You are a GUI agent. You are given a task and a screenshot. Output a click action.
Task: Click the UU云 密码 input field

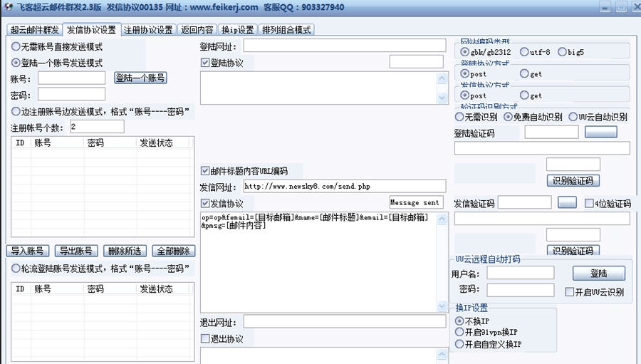pos(521,290)
